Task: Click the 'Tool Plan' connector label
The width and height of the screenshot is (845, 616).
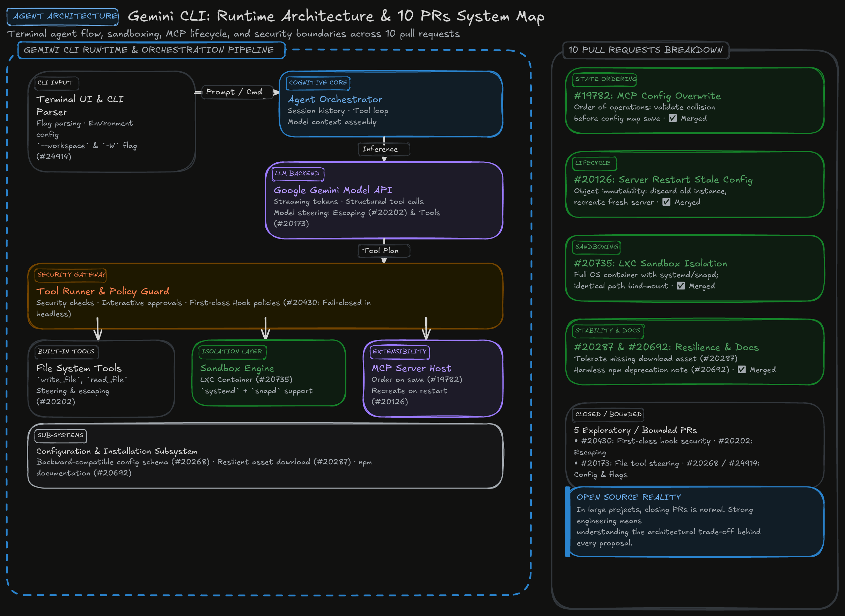Action: [x=383, y=251]
